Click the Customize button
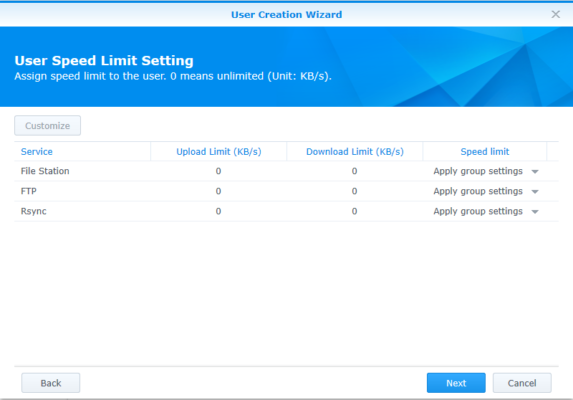The height and width of the screenshot is (400, 573). [48, 126]
